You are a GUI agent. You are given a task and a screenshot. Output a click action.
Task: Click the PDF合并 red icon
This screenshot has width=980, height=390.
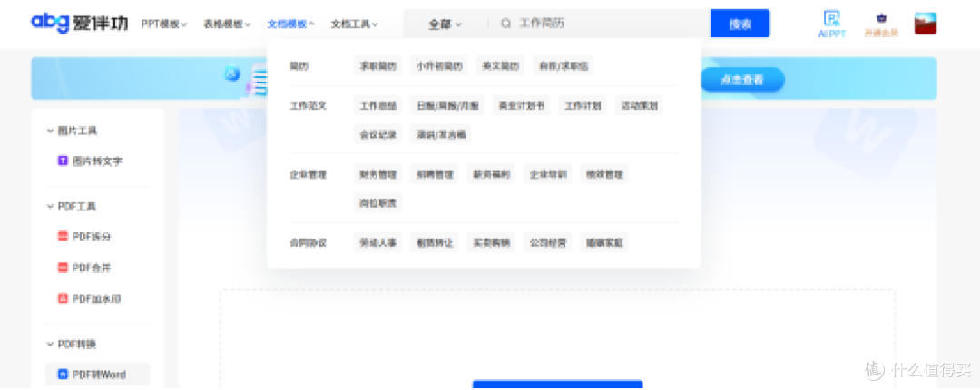(63, 268)
